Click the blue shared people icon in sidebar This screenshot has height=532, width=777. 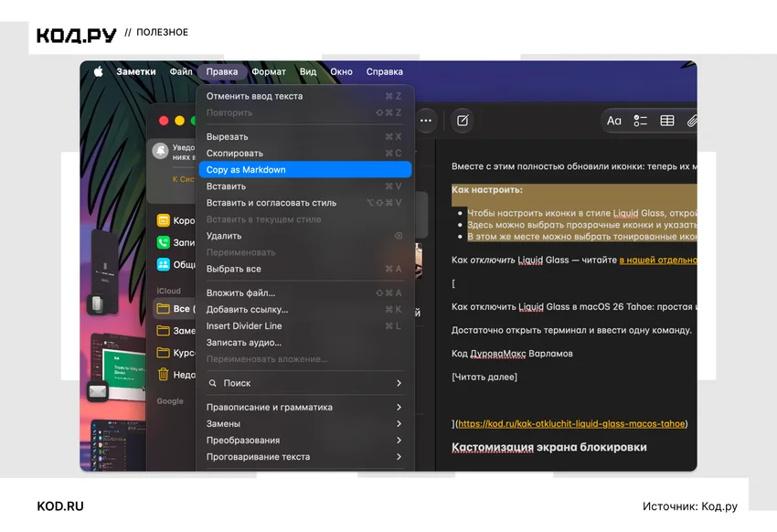(x=164, y=264)
